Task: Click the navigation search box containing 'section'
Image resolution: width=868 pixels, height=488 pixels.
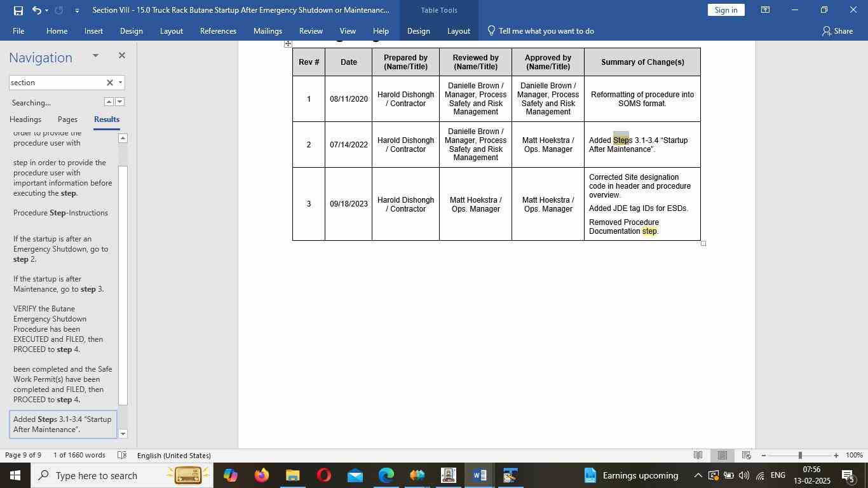Action: [x=56, y=83]
